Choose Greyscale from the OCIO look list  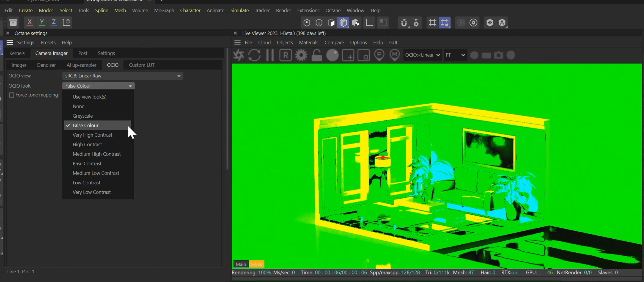[83, 116]
